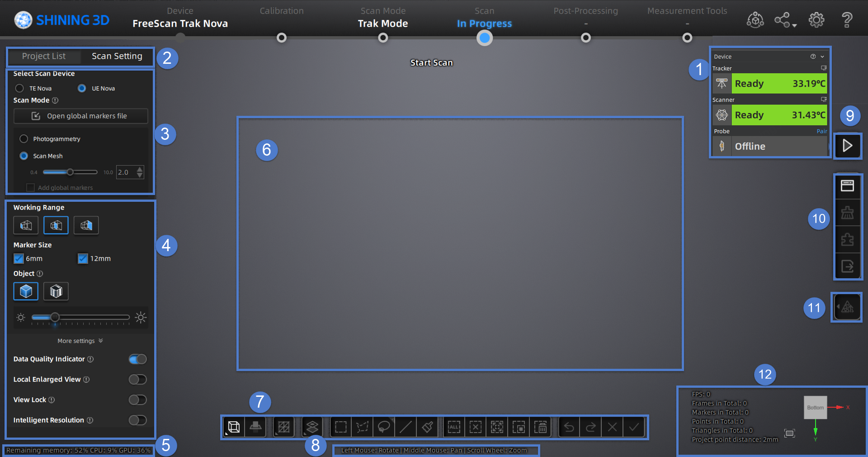Enable the Local Enlarged View toggle

pos(137,379)
